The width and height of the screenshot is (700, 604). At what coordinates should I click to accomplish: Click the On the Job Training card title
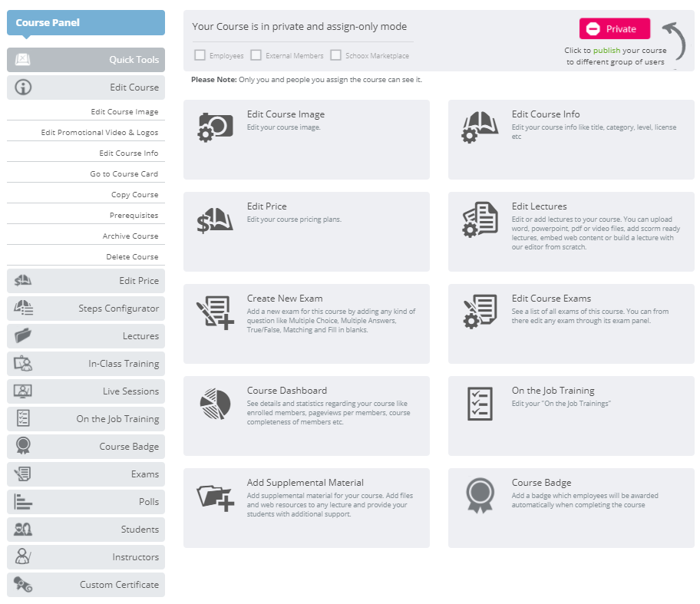(x=553, y=391)
